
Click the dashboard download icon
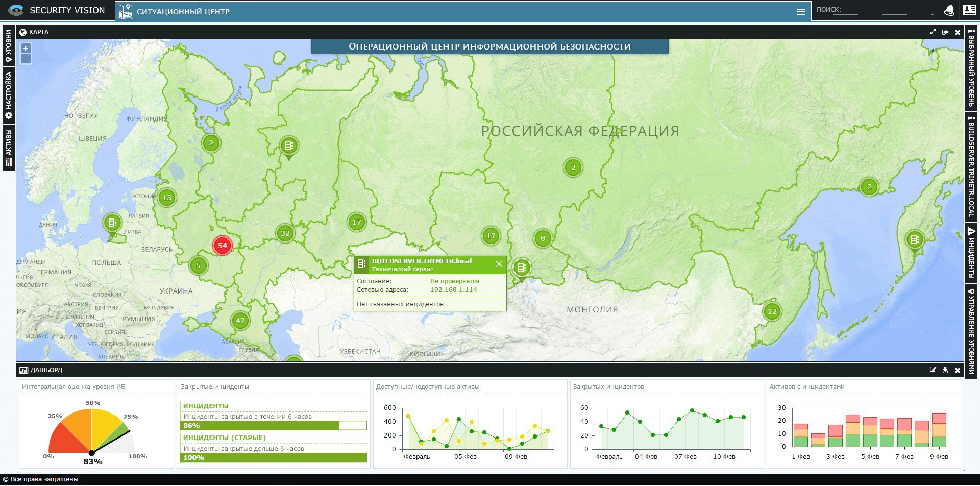point(945,370)
